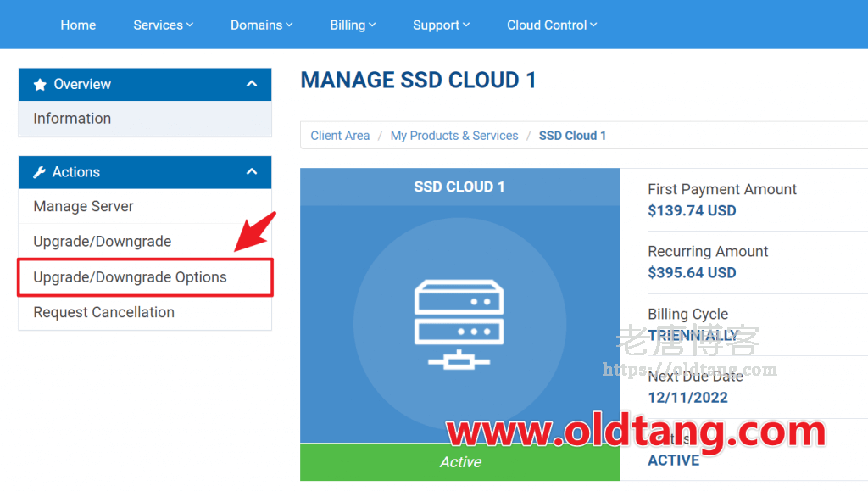868x491 pixels.
Task: Expand the Billing dropdown menu
Action: coord(353,25)
